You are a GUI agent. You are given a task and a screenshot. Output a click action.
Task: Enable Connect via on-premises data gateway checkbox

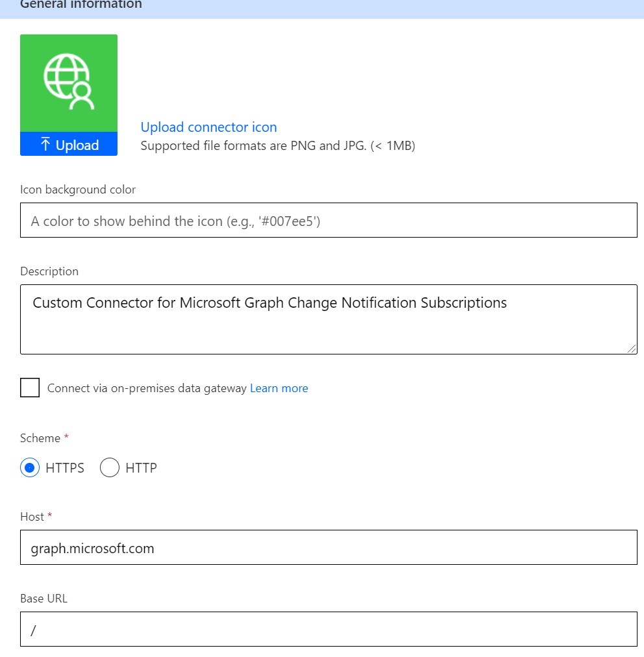[30, 388]
